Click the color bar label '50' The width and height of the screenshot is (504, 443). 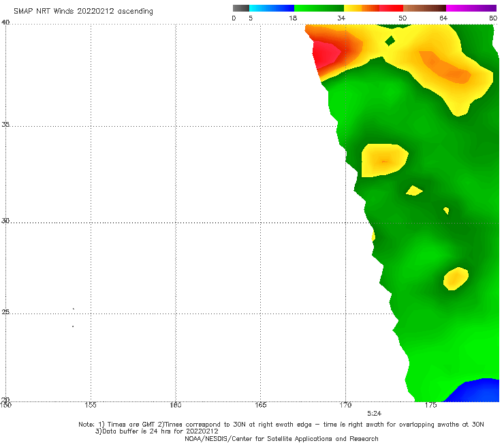click(403, 18)
